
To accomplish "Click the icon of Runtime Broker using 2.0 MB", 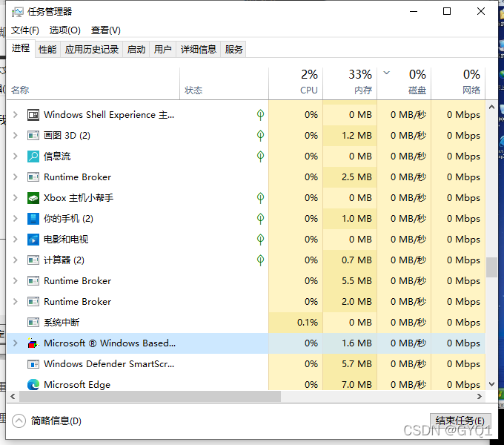I will coord(33,302).
